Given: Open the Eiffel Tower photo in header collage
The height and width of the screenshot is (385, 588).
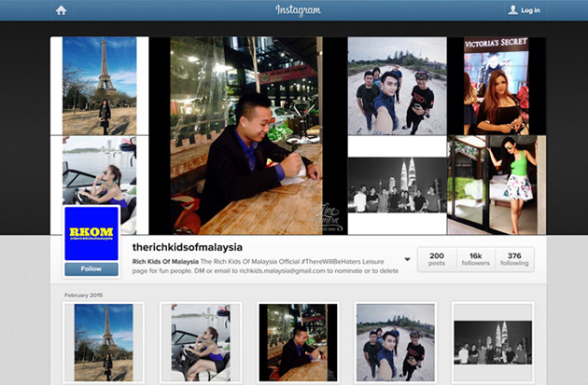Looking at the screenshot, I should point(99,87).
